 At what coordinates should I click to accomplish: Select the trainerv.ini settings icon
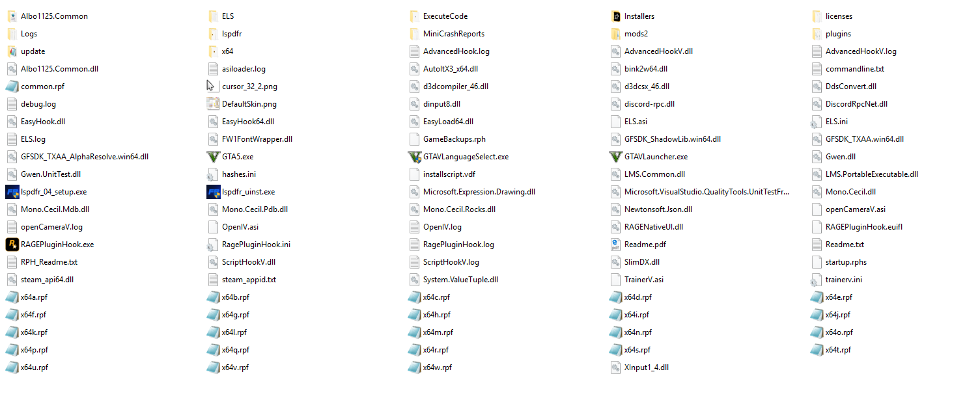(817, 280)
